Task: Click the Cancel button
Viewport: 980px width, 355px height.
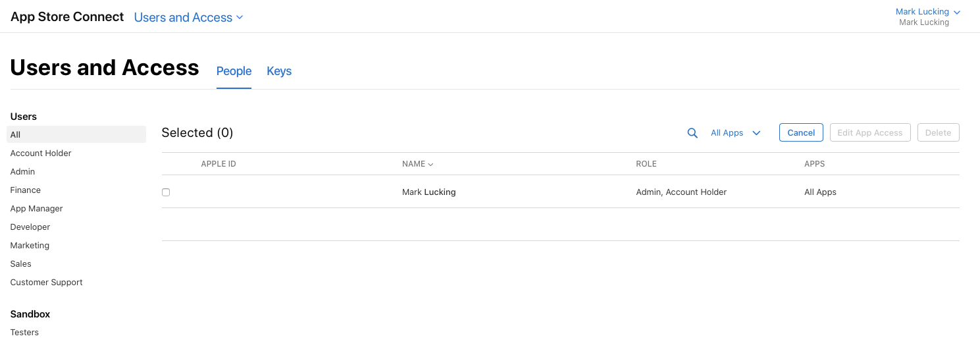Action: (x=801, y=132)
